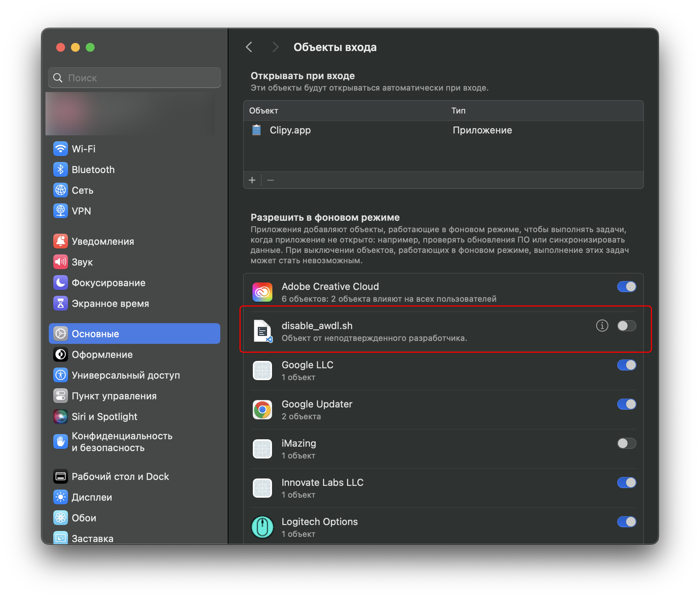
Task: Select the Фокусирование moon icon
Action: (61, 283)
